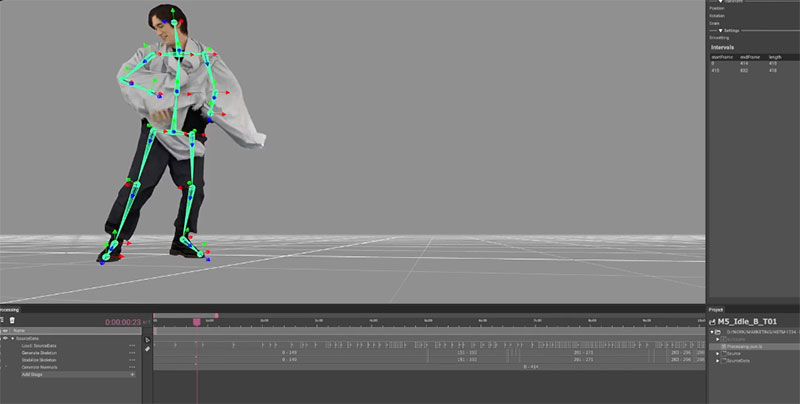Select the Load: SourceData stage

point(39,346)
